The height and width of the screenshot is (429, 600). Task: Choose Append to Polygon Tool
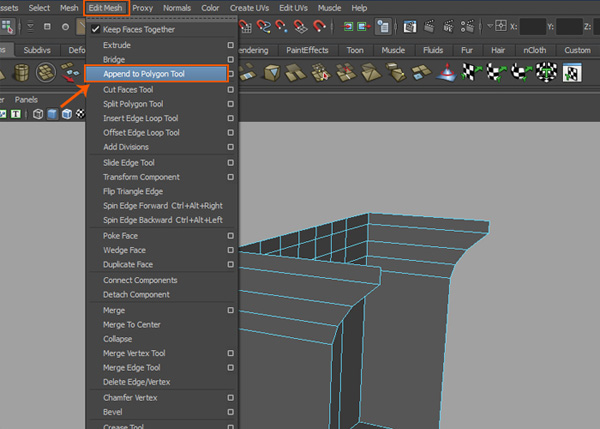[156, 74]
